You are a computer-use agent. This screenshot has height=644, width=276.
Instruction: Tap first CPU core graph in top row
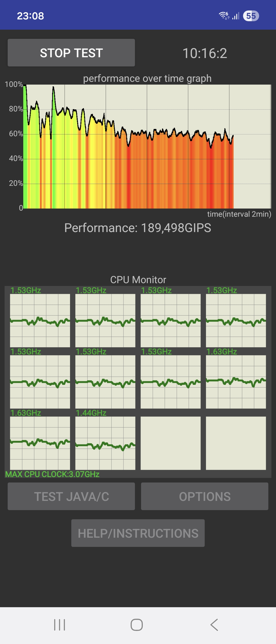click(x=40, y=320)
